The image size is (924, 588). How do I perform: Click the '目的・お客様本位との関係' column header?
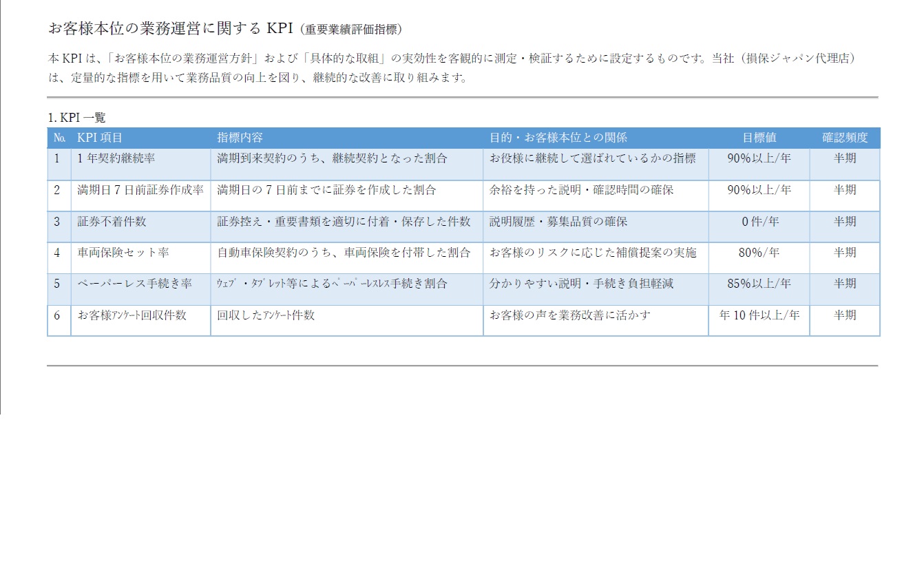click(x=558, y=138)
